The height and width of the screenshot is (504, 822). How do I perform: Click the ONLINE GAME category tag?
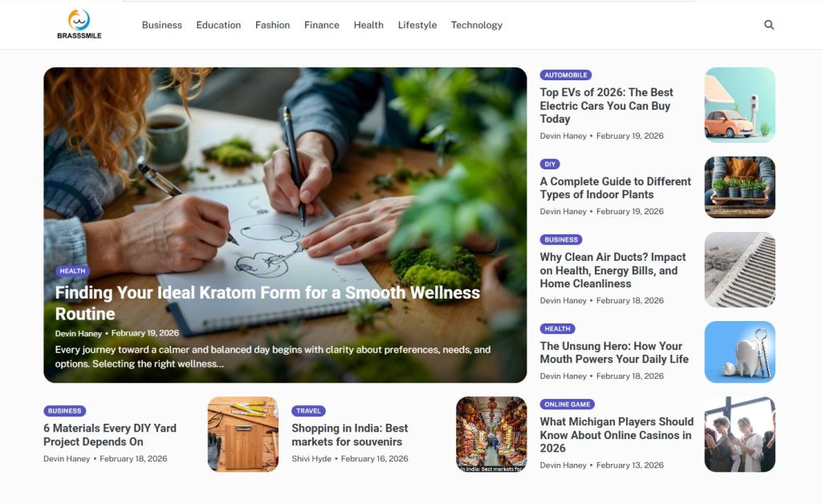568,404
